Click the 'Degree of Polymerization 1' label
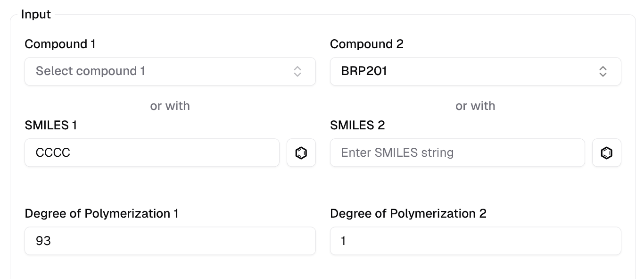Image resolution: width=644 pixels, height=279 pixels. point(101,213)
